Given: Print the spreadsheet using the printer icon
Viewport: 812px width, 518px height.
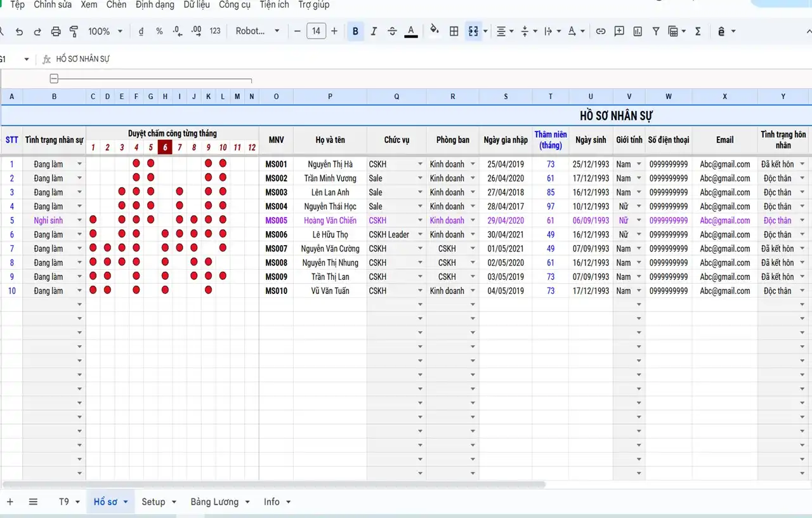Looking at the screenshot, I should (56, 31).
